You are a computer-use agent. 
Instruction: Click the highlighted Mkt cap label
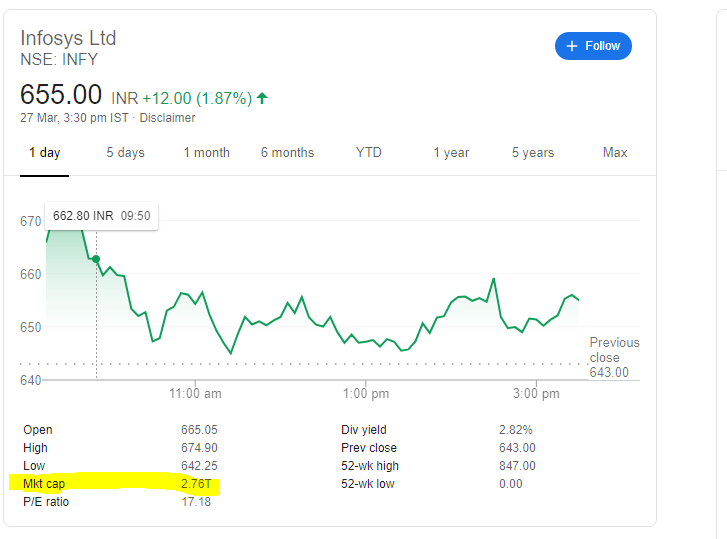(x=43, y=484)
